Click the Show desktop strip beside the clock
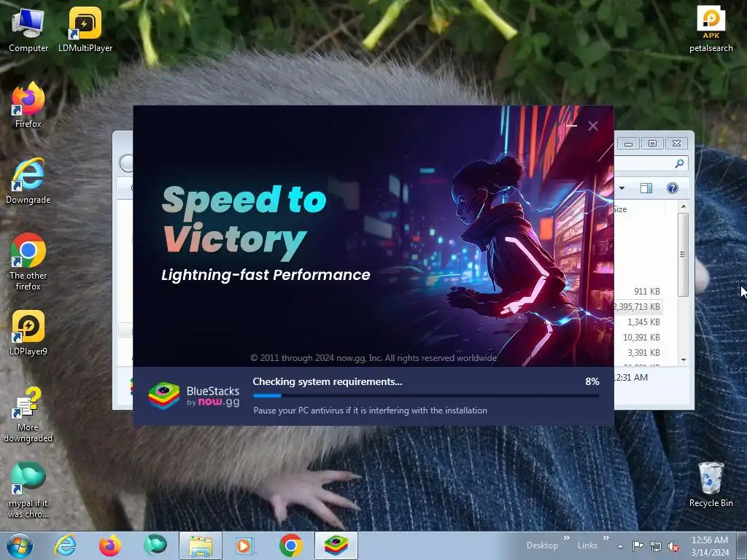This screenshot has height=560, width=747. click(742, 545)
